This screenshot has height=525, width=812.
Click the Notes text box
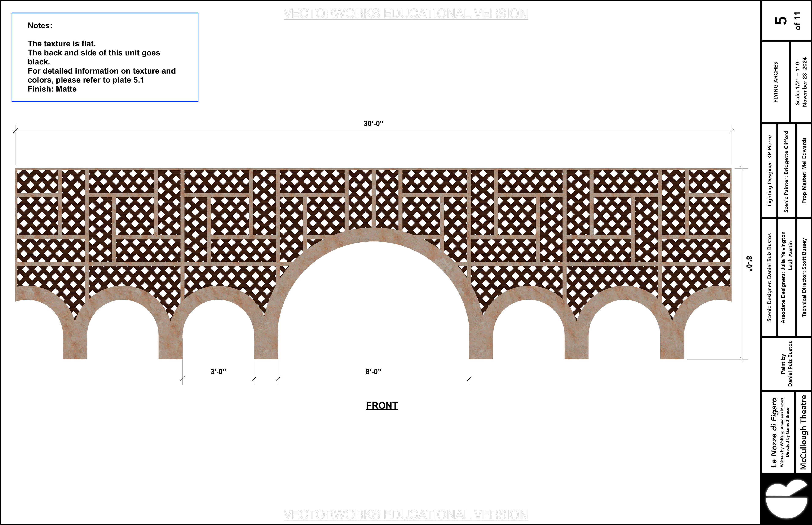pos(105,57)
